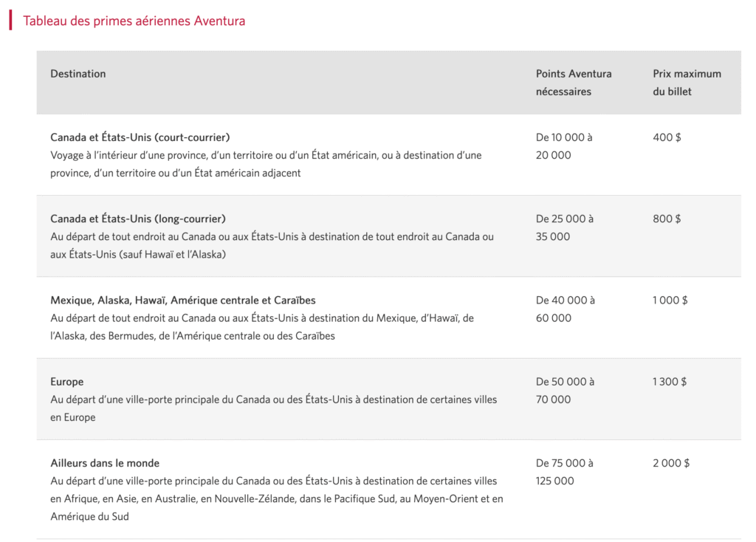Click the "Tableau des primes aériennes Aventura" heading
Image resolution: width=756 pixels, height=542 pixels.
(x=134, y=21)
